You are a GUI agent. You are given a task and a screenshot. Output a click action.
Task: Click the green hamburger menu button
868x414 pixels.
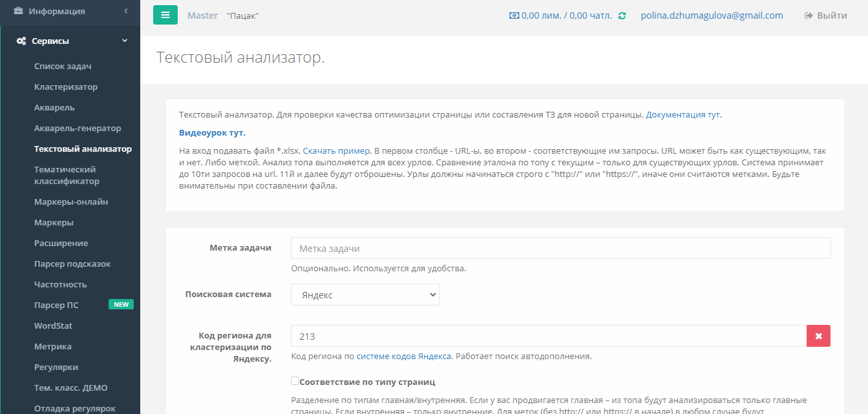click(x=165, y=15)
